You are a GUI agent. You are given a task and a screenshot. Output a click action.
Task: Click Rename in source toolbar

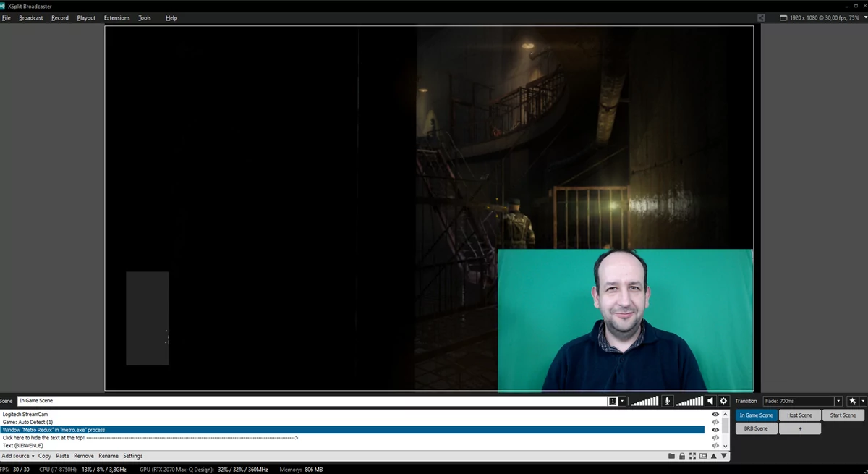(109, 456)
